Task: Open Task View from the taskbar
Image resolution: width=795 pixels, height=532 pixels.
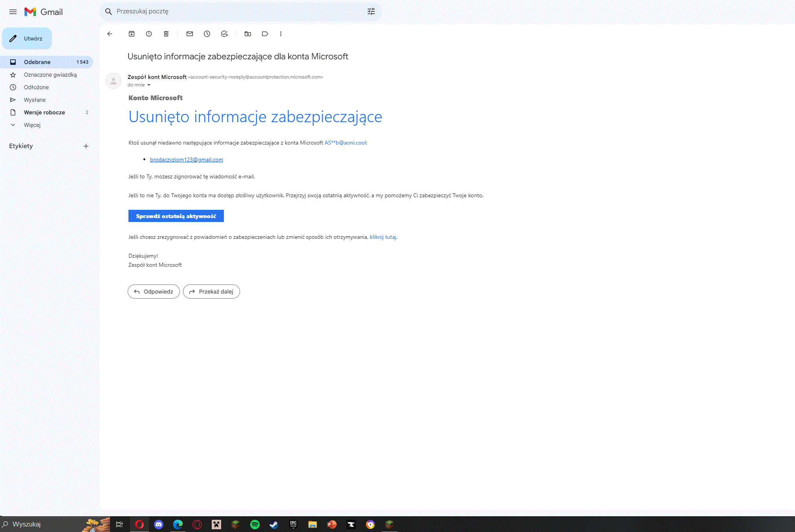Action: coord(119,524)
